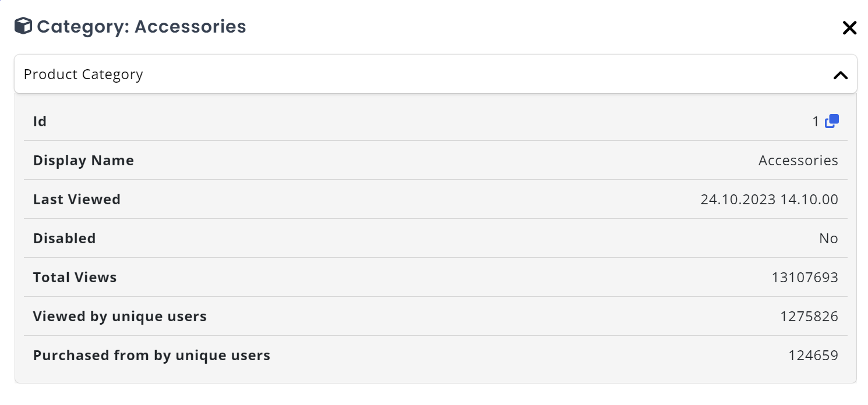This screenshot has height=405, width=868.
Task: Click the Accessories value text
Action: pyautogui.click(x=799, y=160)
